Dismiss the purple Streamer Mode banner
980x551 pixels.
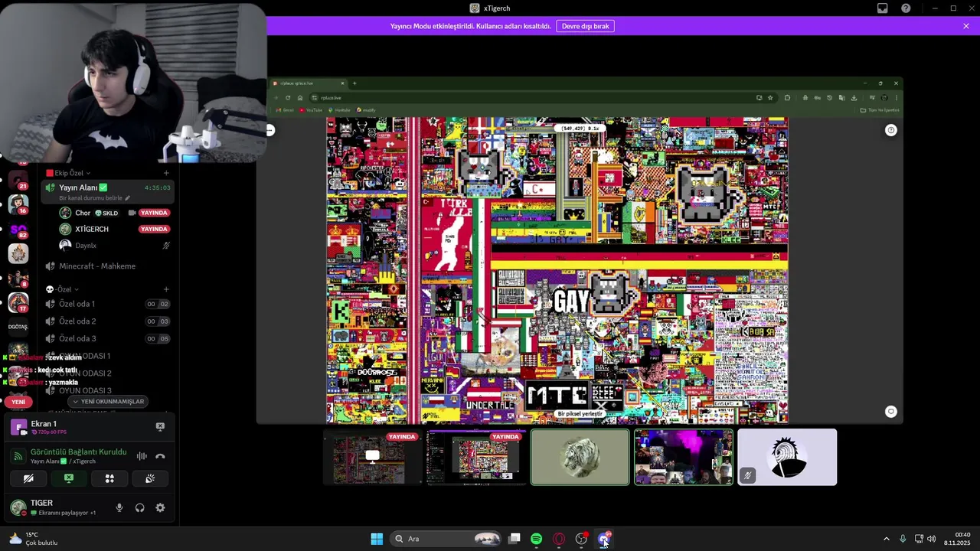coord(966,26)
